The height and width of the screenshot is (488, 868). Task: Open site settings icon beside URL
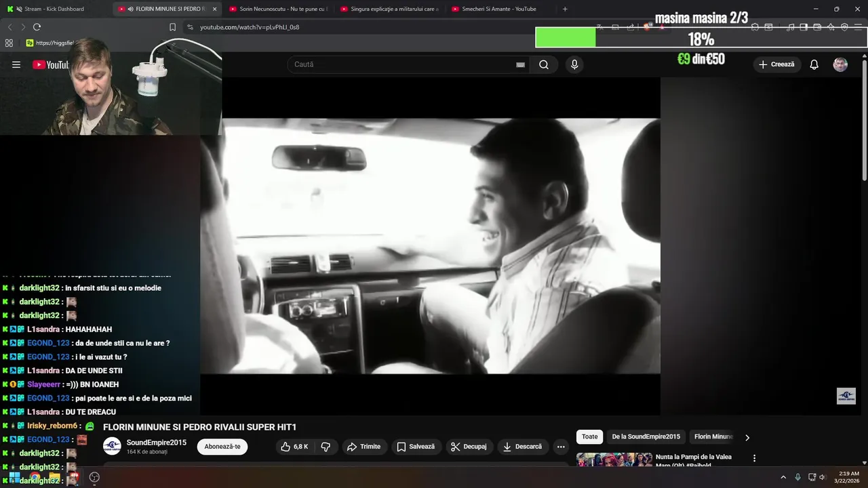click(x=190, y=27)
